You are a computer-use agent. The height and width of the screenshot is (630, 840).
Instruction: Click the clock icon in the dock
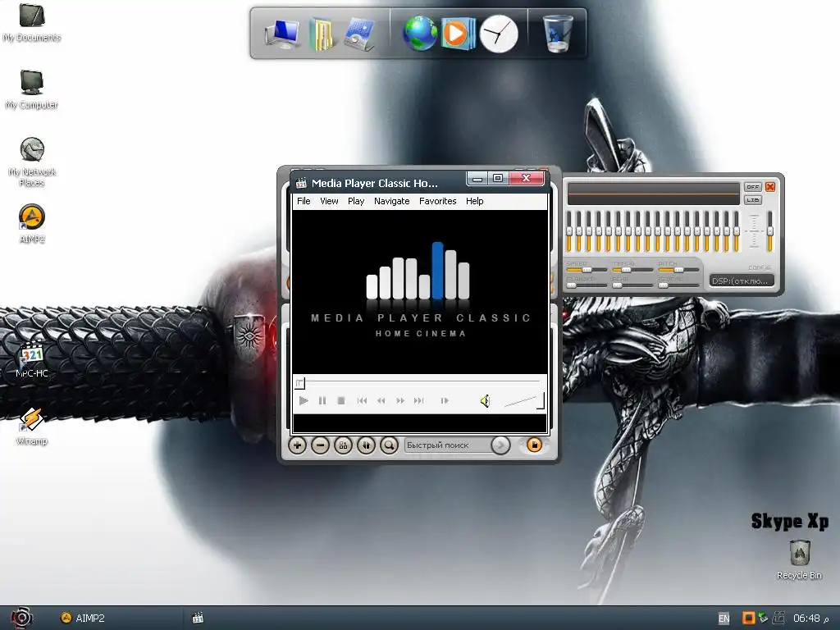click(499, 34)
